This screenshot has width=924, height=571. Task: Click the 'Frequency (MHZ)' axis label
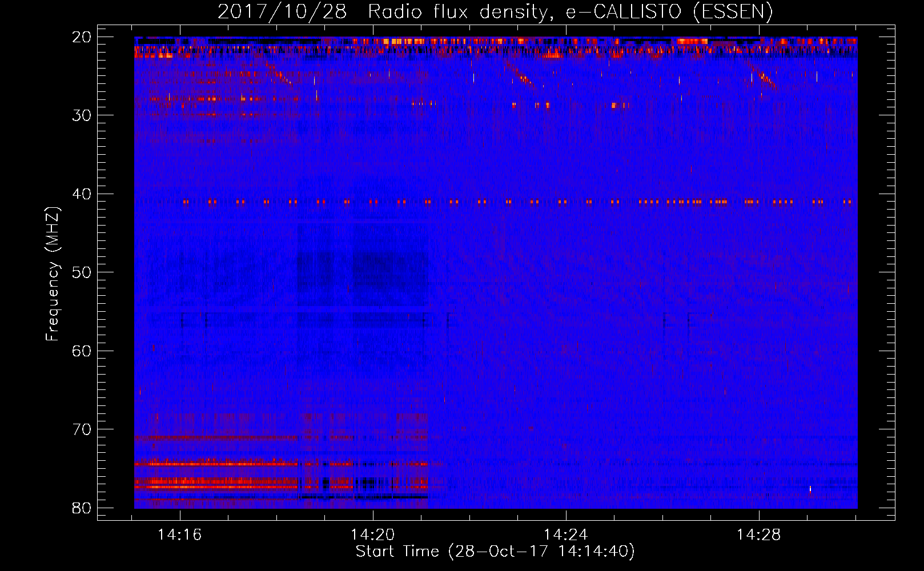[x=53, y=274]
